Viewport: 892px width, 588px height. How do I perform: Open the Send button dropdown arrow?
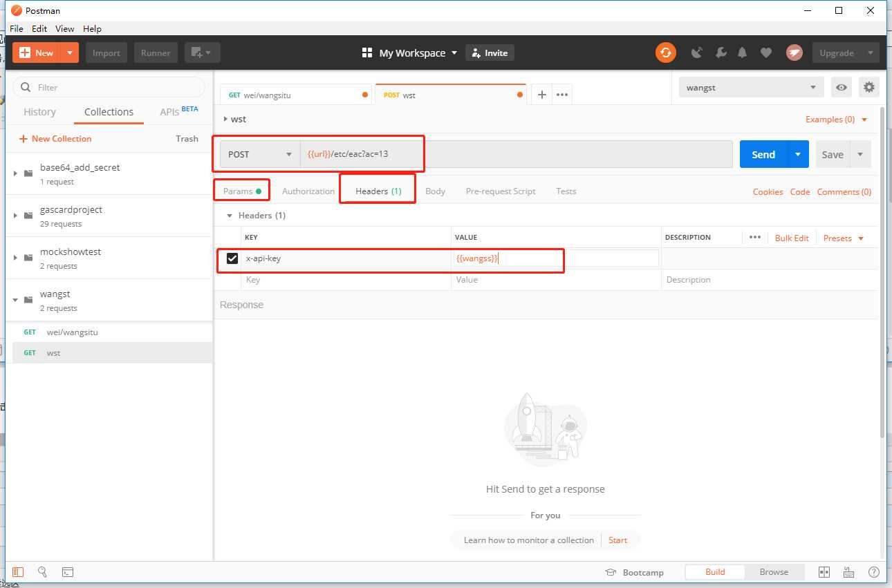[x=798, y=154]
